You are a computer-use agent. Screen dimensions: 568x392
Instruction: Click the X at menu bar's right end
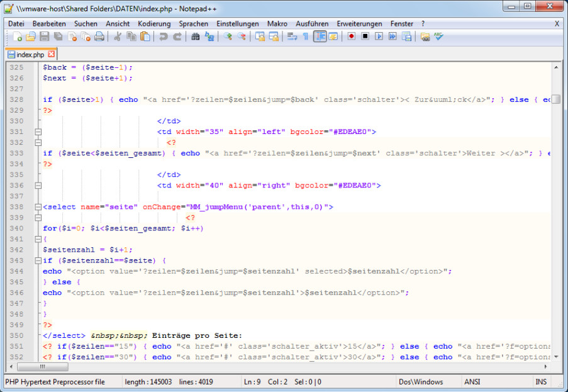(557, 23)
